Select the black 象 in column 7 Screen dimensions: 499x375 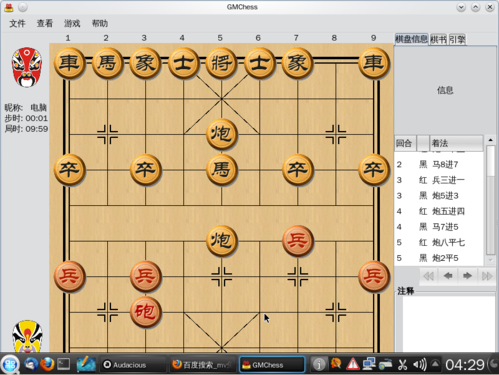(x=297, y=63)
